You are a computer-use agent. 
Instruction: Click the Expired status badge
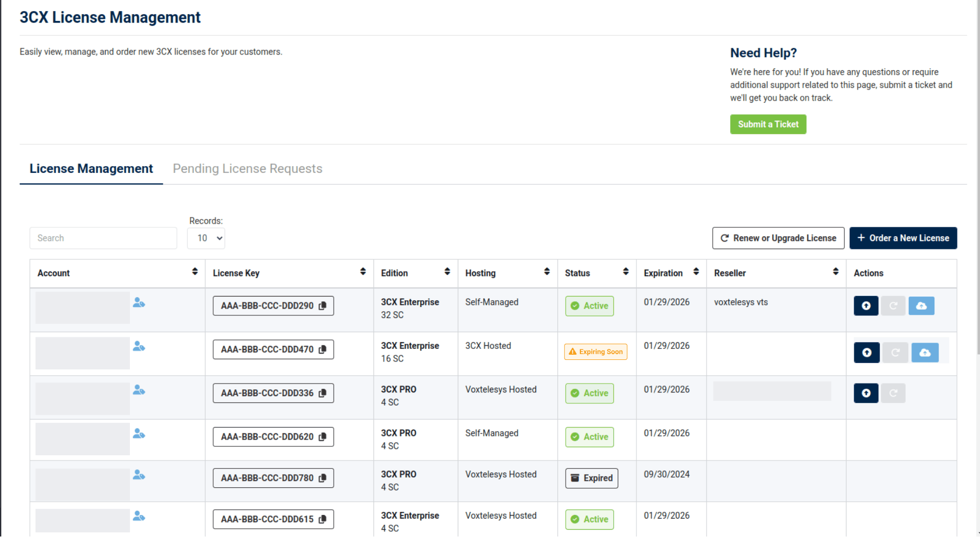591,478
